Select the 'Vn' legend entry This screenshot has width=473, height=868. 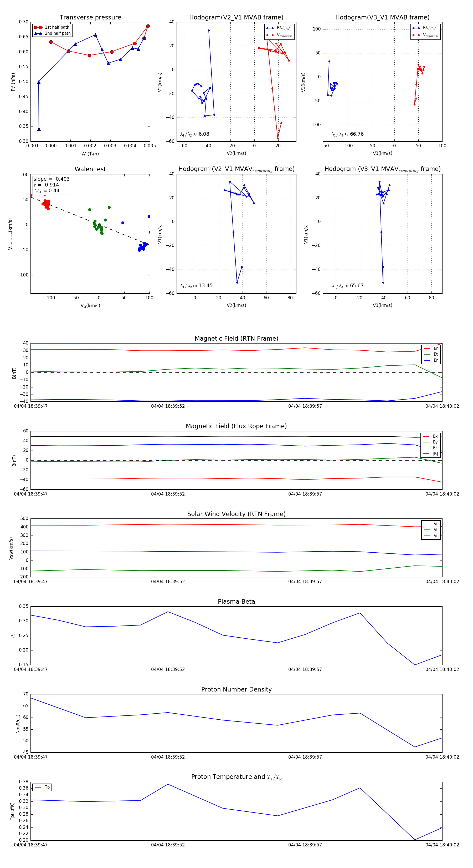point(431,536)
